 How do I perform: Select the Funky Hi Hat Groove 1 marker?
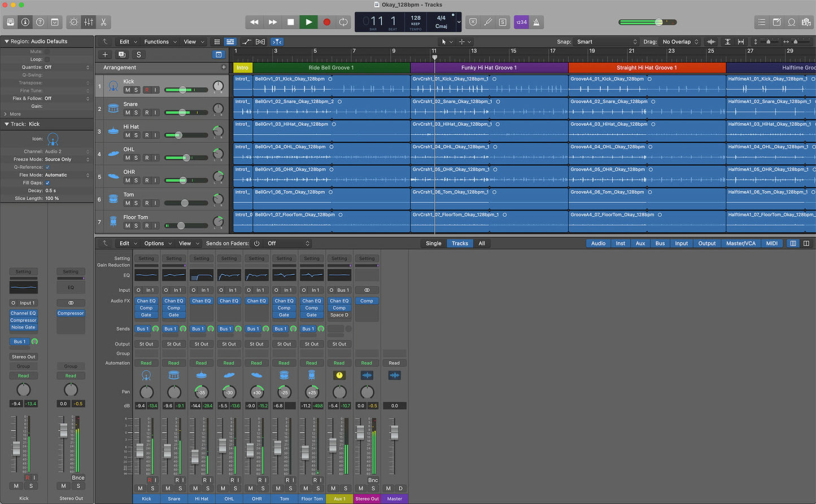[488, 68]
